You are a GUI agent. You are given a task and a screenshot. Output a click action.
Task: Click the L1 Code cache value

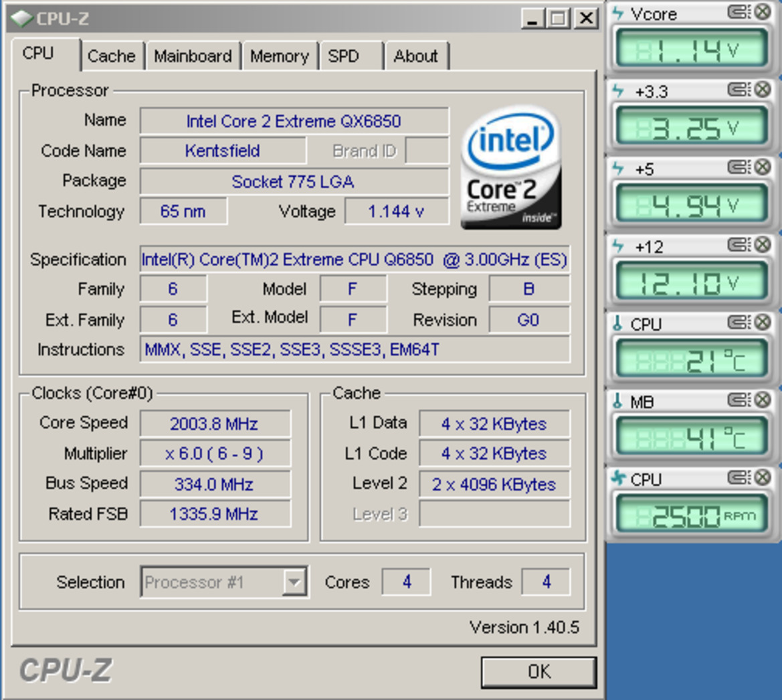tap(494, 454)
